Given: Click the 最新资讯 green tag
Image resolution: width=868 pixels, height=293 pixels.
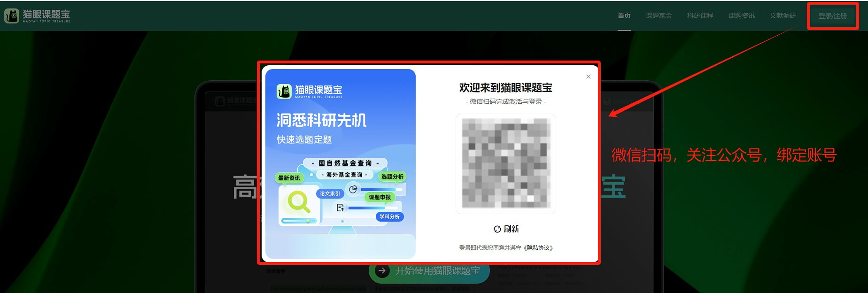Looking at the screenshot, I should (x=289, y=178).
